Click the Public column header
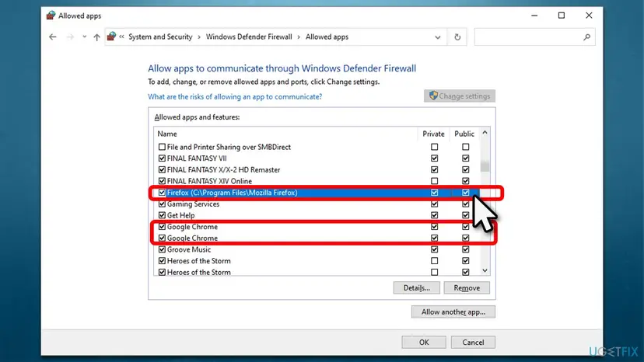This screenshot has height=362, width=644. [464, 134]
